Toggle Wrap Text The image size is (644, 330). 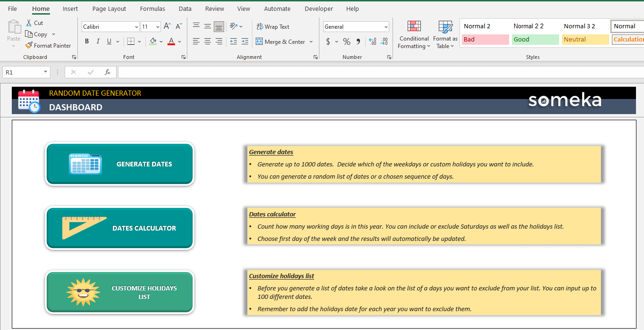(273, 26)
